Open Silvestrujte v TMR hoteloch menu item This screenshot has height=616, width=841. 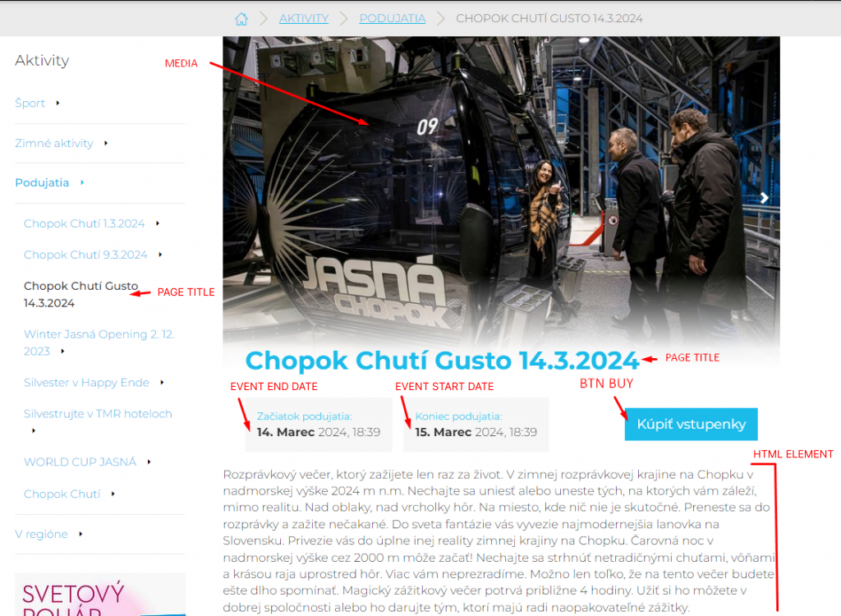98,414
